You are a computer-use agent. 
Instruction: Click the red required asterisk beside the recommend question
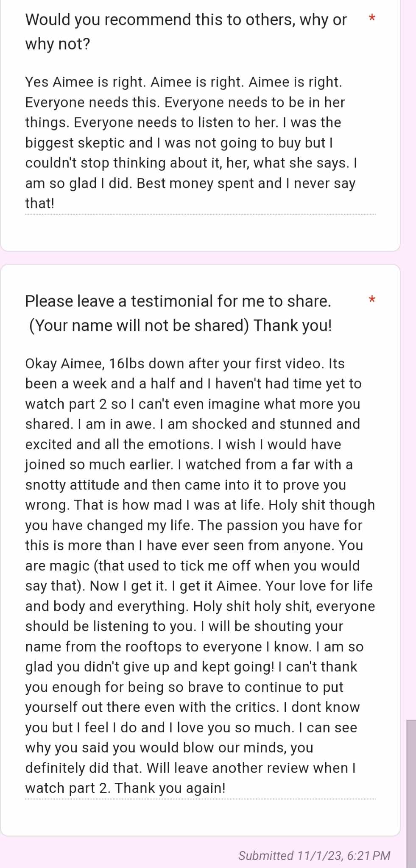point(372,18)
